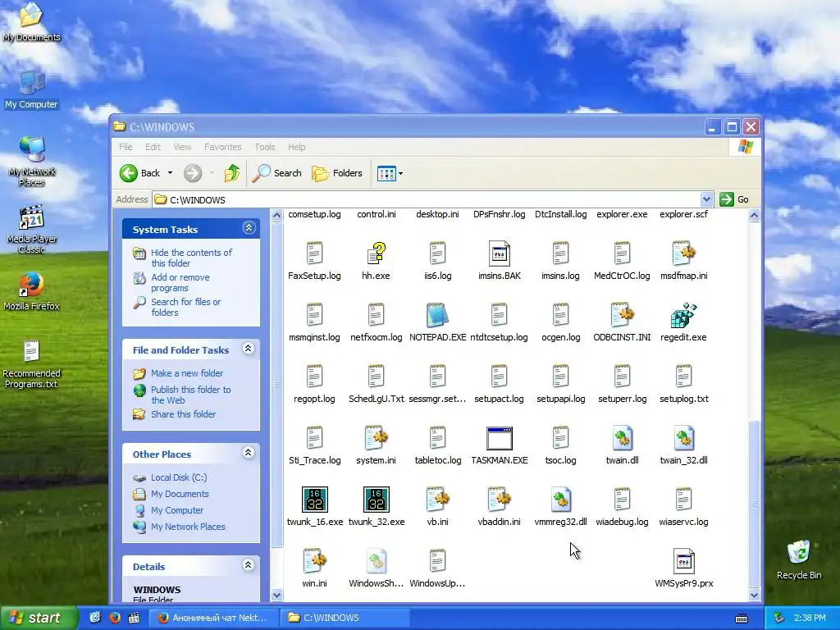This screenshot has width=840, height=630.
Task: Select the vbaddin.ini file icon
Action: pos(500,500)
